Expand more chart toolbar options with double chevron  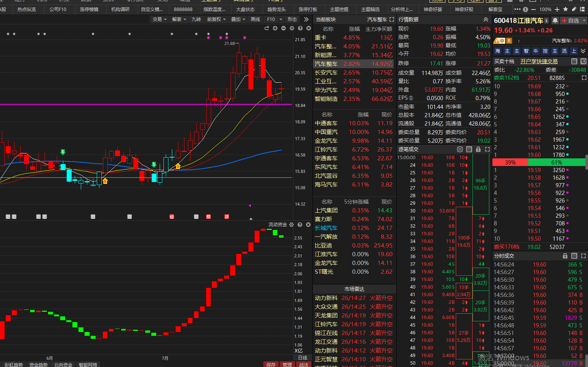[306, 19]
